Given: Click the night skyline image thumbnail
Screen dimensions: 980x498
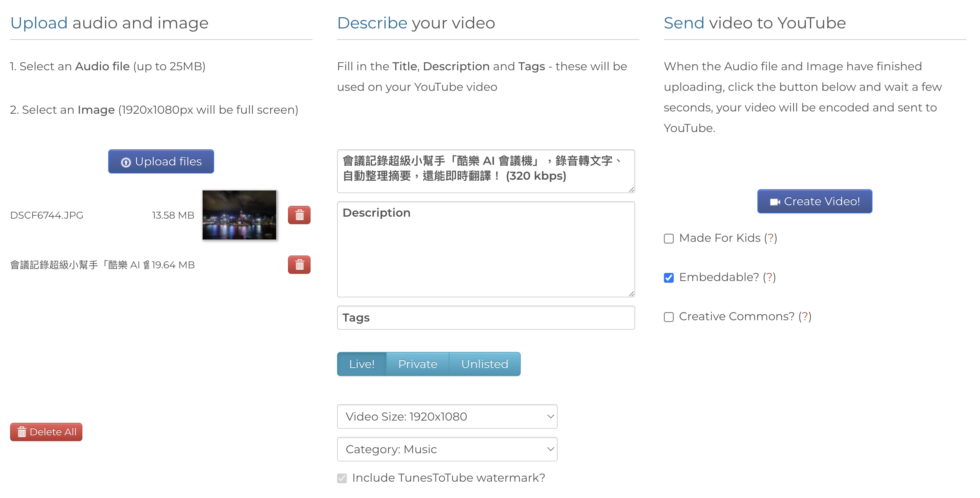Looking at the screenshot, I should pyautogui.click(x=239, y=215).
